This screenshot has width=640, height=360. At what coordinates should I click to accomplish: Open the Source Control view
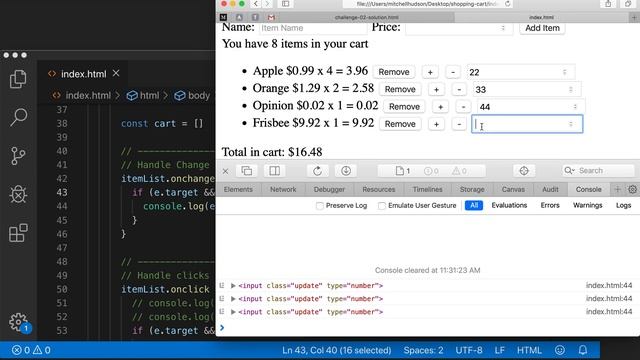(x=18, y=156)
